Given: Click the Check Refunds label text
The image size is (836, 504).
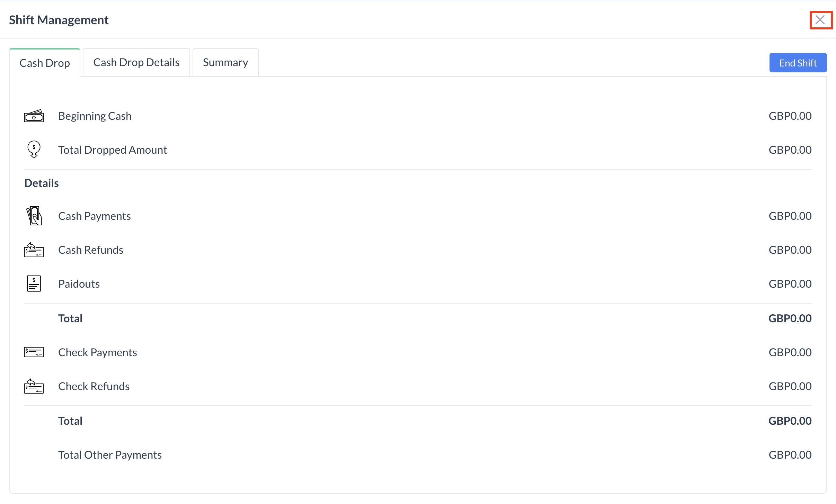Looking at the screenshot, I should pyautogui.click(x=94, y=386).
